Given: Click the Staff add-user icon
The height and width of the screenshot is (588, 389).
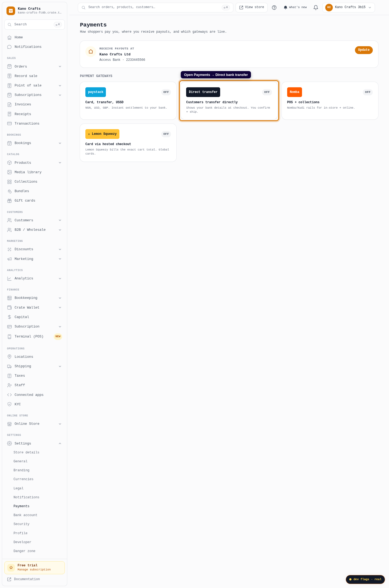Looking at the screenshot, I should [x=9, y=385].
